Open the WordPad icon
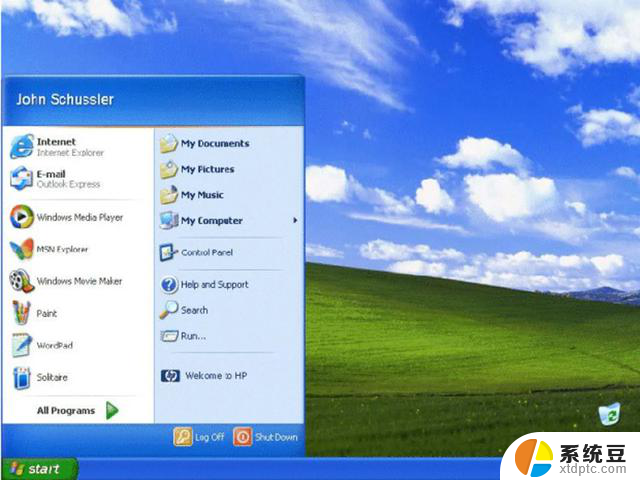Viewport: 640px width, 480px height. (x=21, y=345)
